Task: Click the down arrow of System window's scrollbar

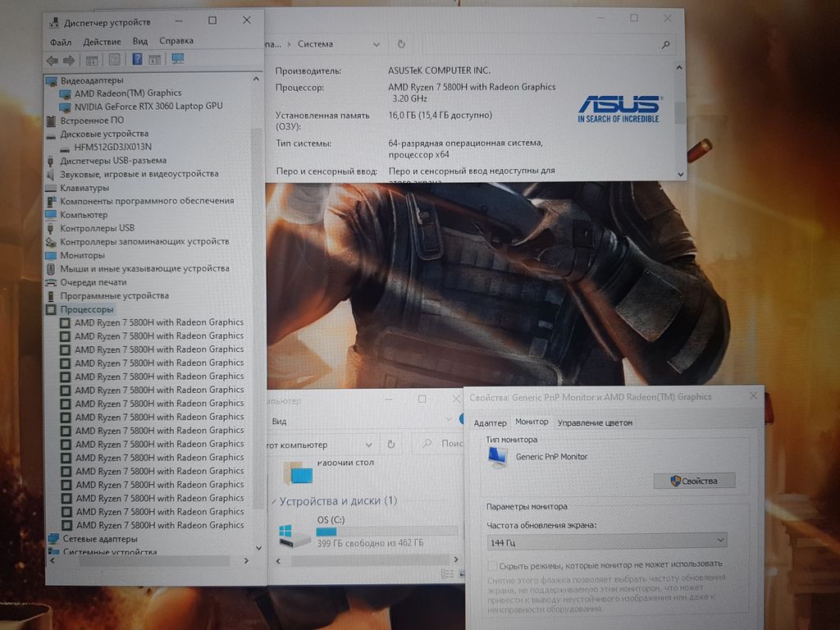Action: tap(680, 174)
